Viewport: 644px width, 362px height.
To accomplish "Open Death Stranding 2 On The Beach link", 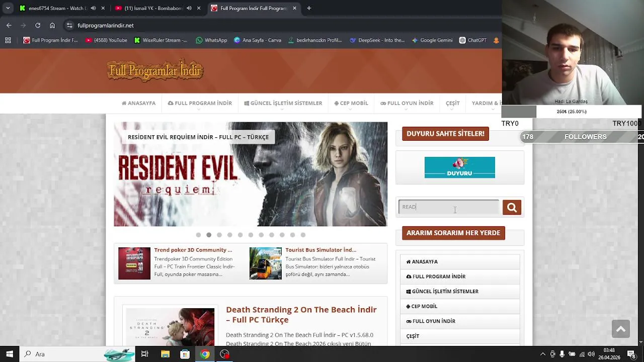I will 301,315.
